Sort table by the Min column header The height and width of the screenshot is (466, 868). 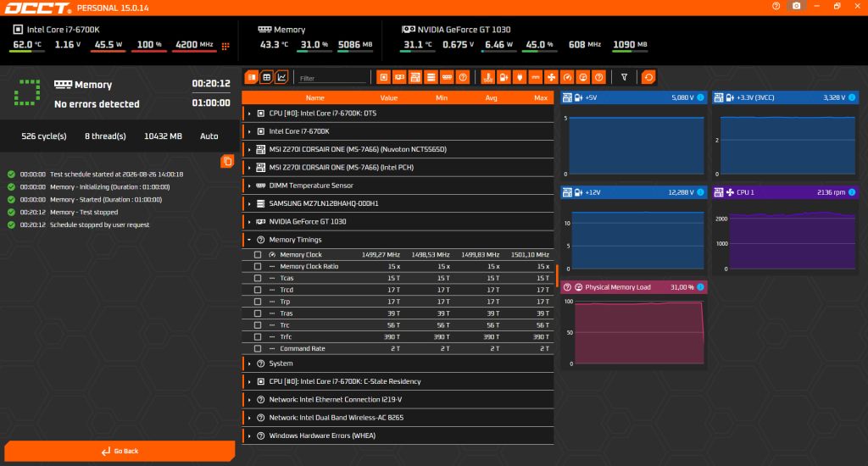pyautogui.click(x=441, y=98)
